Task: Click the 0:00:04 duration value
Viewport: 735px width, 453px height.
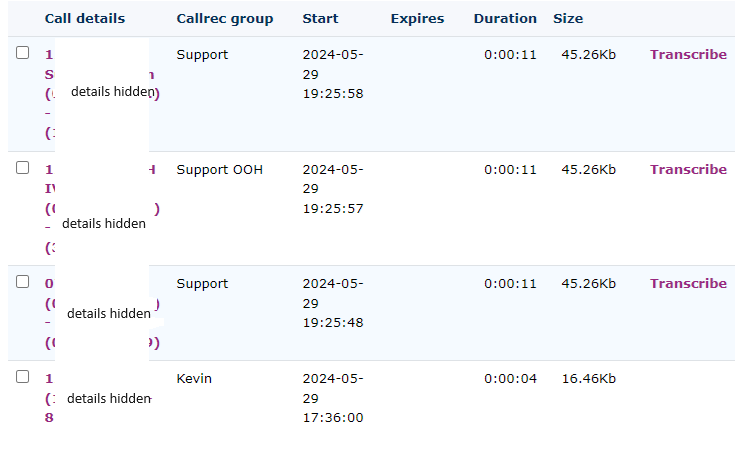Action: [510, 379]
